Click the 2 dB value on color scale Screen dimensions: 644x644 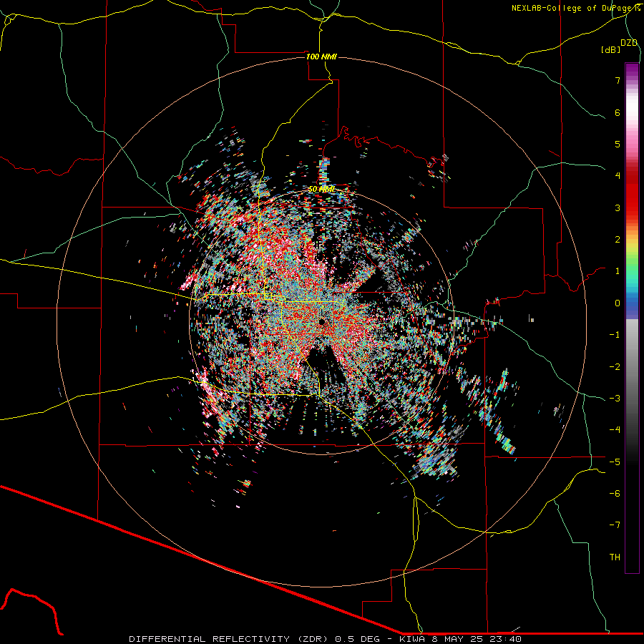tap(618, 240)
